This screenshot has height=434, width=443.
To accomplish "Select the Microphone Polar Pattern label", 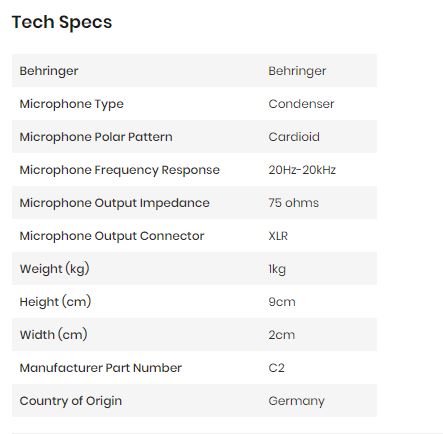I will [x=96, y=137].
